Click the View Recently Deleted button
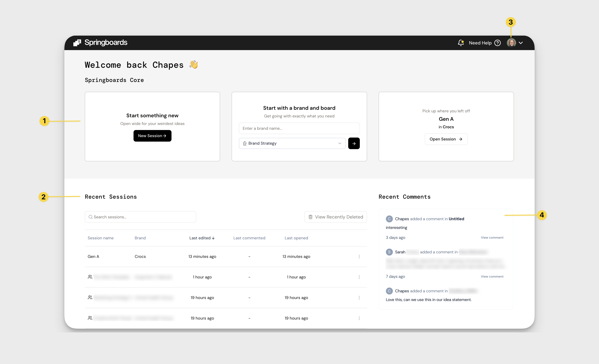The width and height of the screenshot is (599, 364). (335, 217)
